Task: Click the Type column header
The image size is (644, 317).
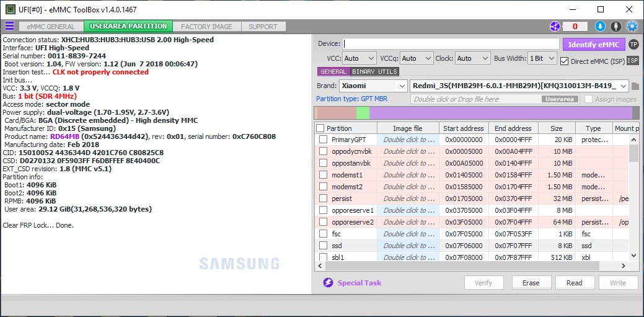Action: 593,128
